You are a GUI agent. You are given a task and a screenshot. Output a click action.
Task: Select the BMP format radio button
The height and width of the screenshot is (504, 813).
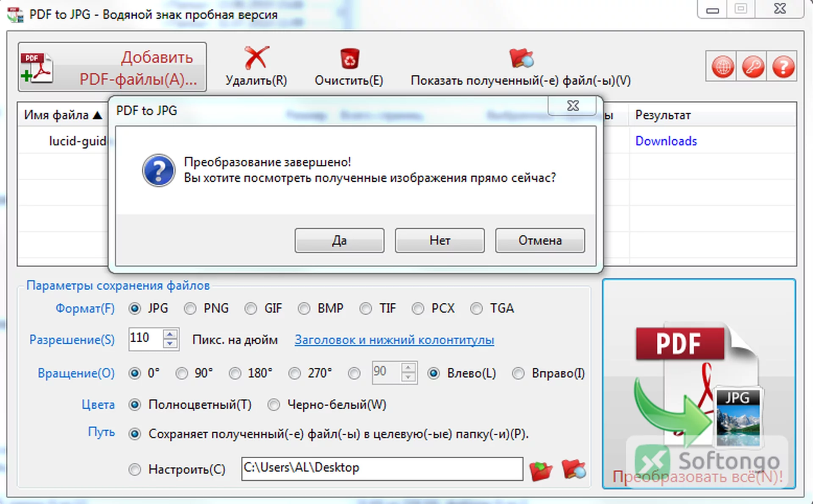pyautogui.click(x=304, y=309)
